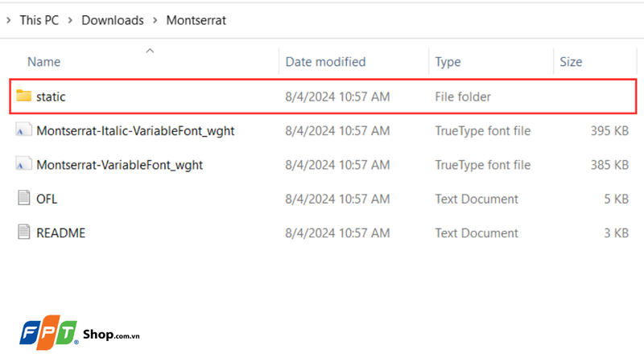The height and width of the screenshot is (362, 644).
Task: Expand chevron between This PC and Downloads
Action: coord(70,21)
